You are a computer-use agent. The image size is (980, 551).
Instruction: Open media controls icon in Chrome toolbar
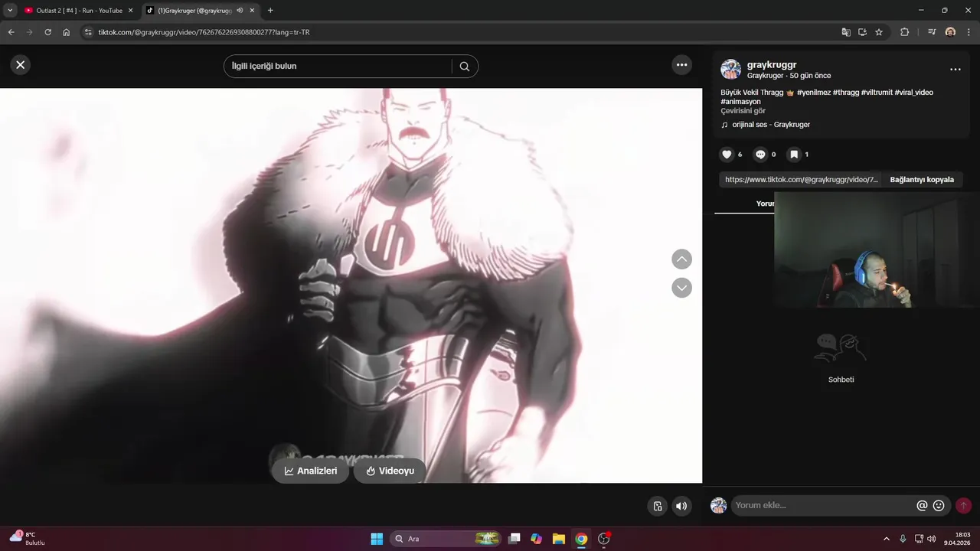pyautogui.click(x=932, y=32)
